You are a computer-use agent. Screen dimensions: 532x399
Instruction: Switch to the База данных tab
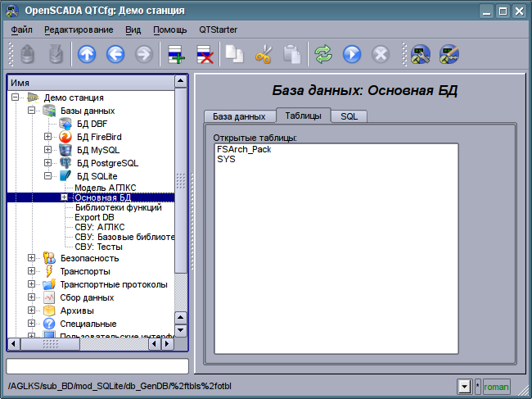click(x=239, y=116)
